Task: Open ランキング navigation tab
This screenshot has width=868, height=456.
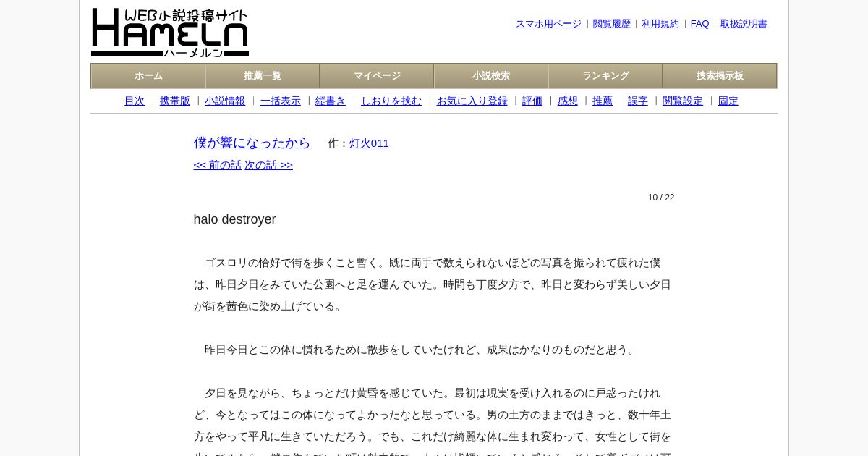Action: pos(605,76)
